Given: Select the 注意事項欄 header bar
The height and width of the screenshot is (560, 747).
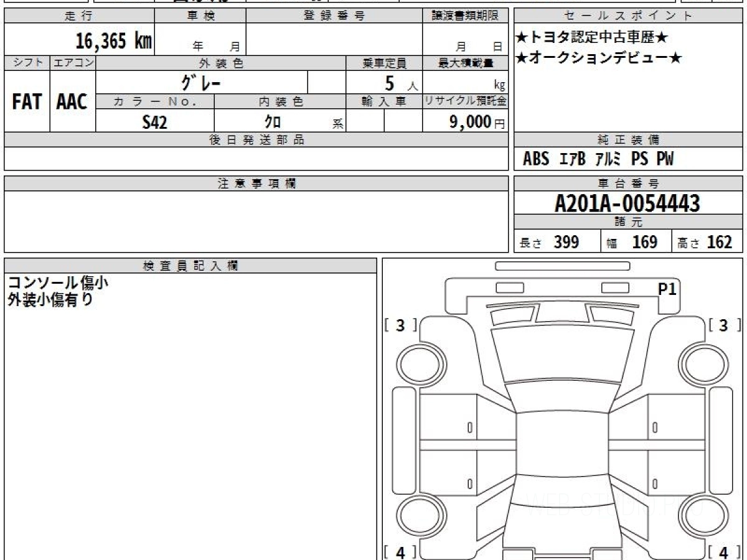Looking at the screenshot, I should click(256, 184).
